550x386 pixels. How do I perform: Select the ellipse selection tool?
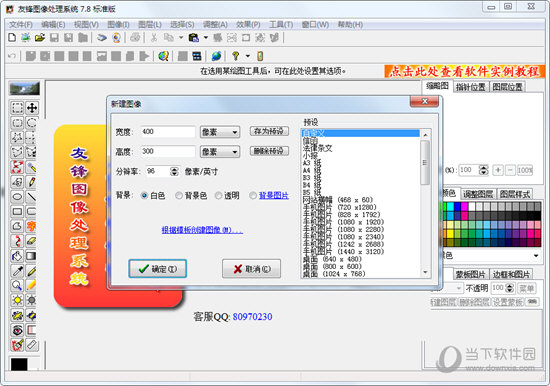click(x=32, y=123)
